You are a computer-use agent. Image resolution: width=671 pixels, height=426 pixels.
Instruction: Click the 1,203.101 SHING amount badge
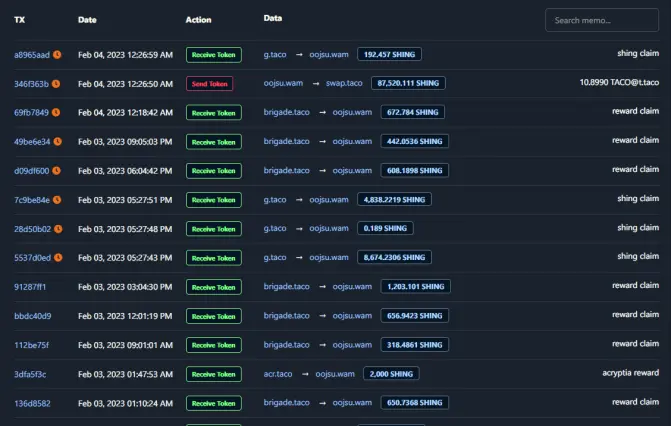(416, 286)
